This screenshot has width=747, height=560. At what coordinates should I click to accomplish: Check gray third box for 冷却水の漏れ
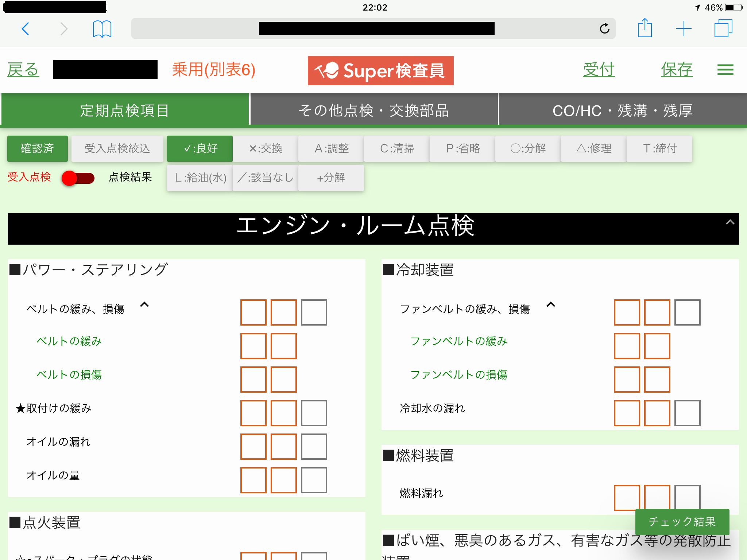[688, 413]
